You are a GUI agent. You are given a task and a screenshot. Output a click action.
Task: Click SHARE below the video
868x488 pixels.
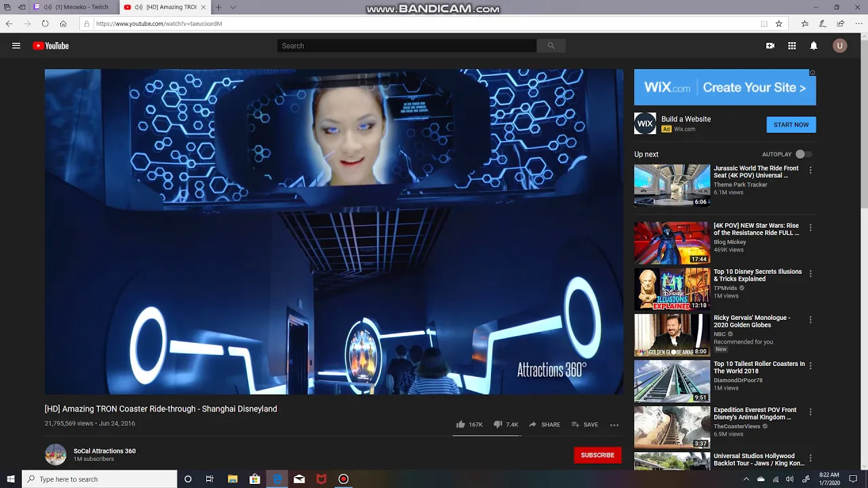(x=545, y=425)
